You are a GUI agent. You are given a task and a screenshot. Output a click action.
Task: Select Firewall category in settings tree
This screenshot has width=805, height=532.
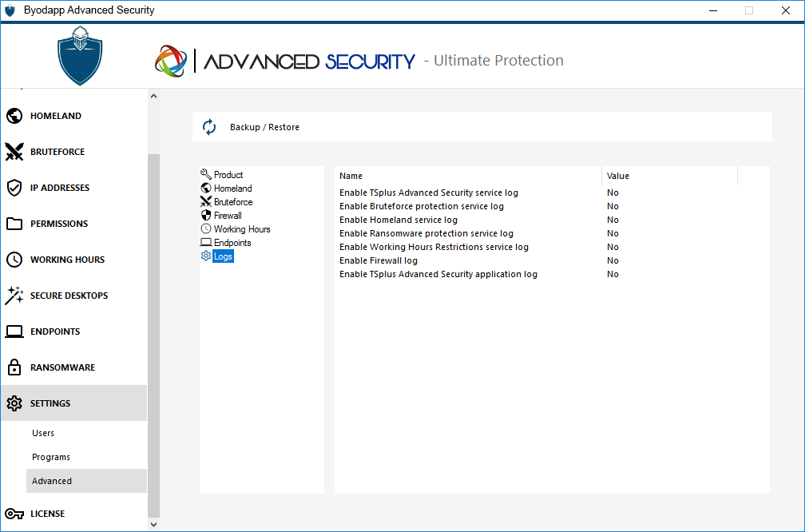coord(228,216)
